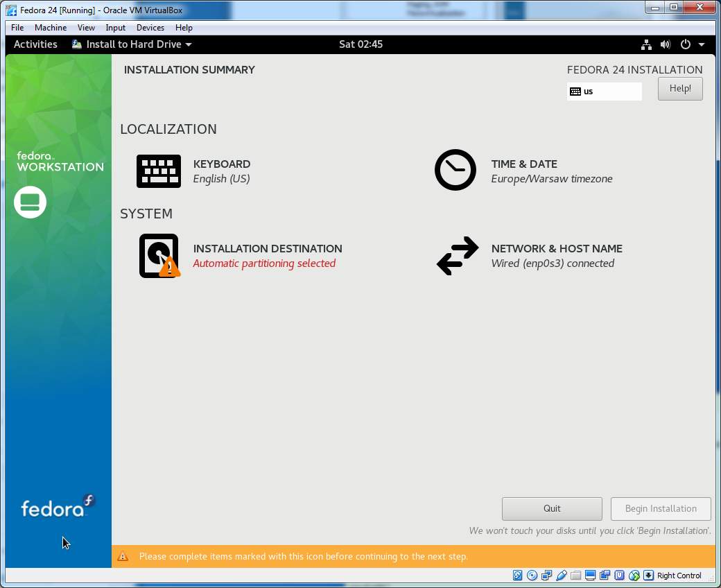Click the warning triangle icon in orange bar

point(123,556)
